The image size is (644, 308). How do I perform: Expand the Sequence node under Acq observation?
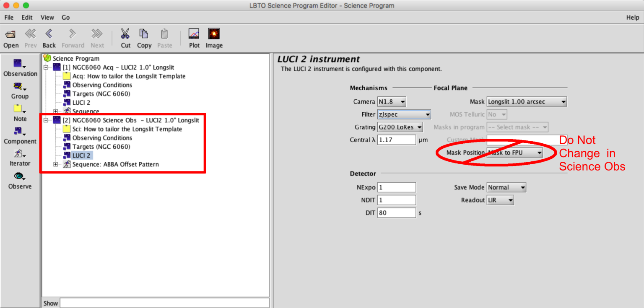click(56, 111)
